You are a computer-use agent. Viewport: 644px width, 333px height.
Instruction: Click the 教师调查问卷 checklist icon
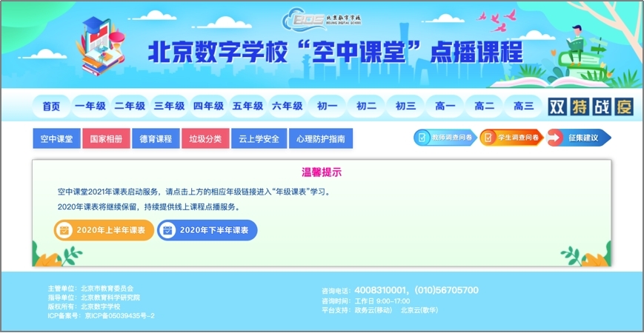click(422, 138)
